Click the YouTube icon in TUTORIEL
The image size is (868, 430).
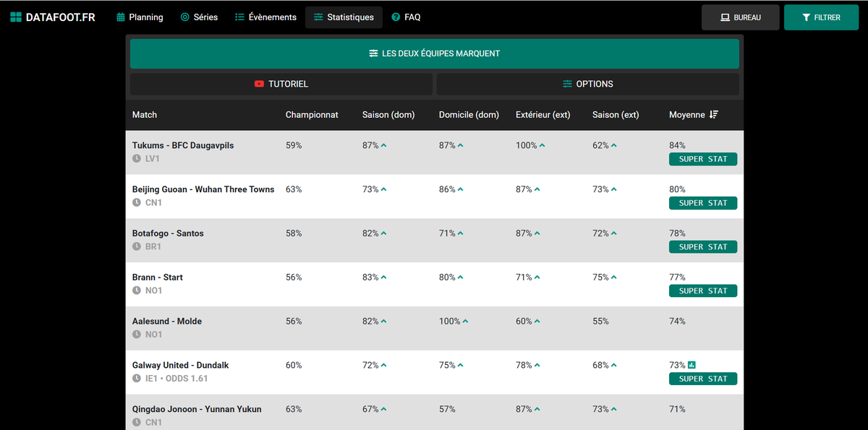tap(260, 84)
